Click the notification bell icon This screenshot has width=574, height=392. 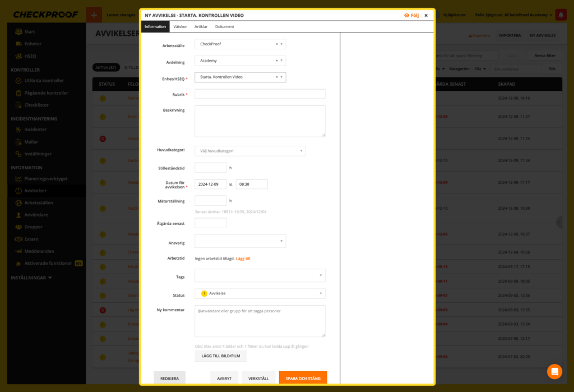tap(560, 15)
